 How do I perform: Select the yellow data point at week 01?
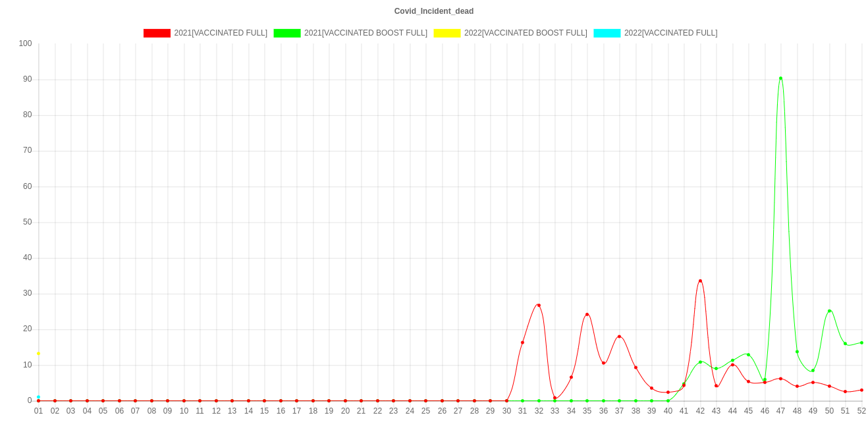38,354
